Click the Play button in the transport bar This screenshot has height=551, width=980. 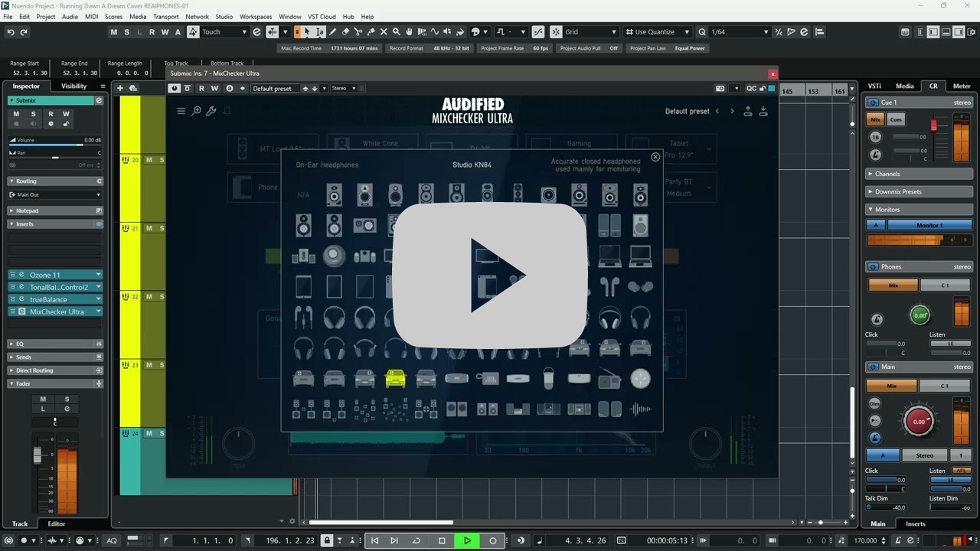click(467, 540)
